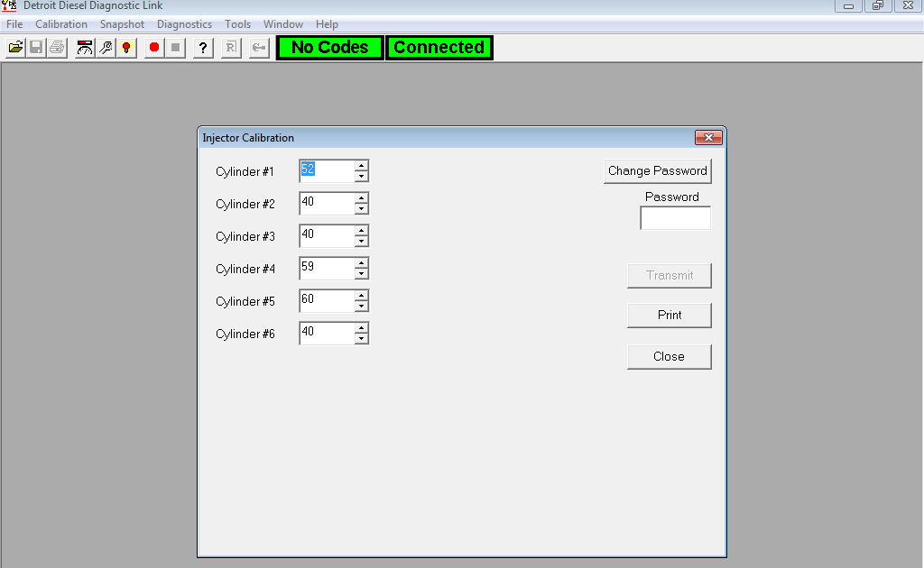Decrease Cylinder #4 calibration value
Viewport: 924px width, 568px height.
362,272
